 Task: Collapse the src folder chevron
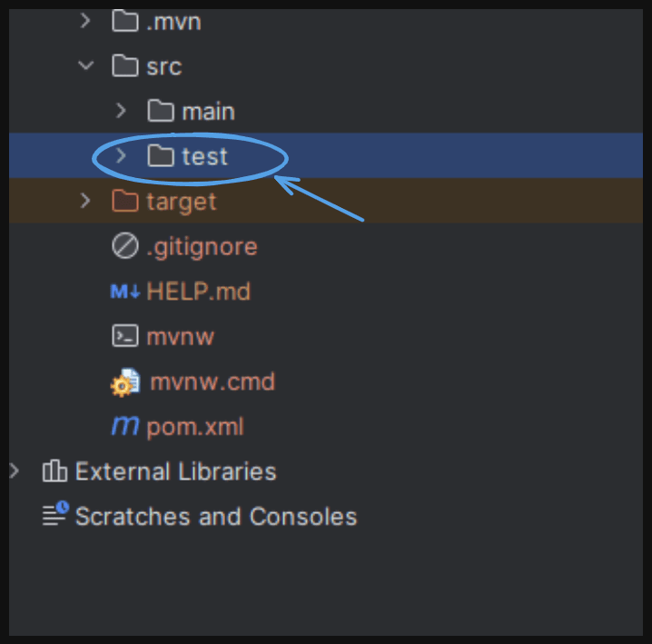(x=86, y=65)
